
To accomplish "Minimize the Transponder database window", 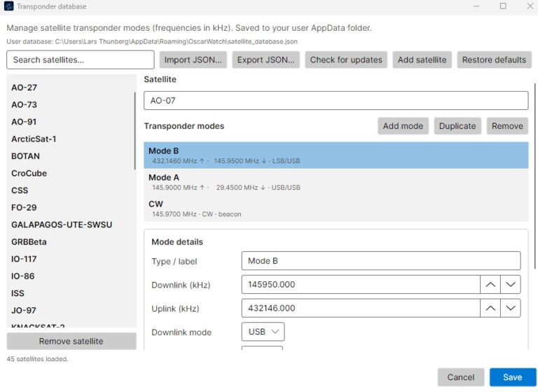I will tap(476, 6).
